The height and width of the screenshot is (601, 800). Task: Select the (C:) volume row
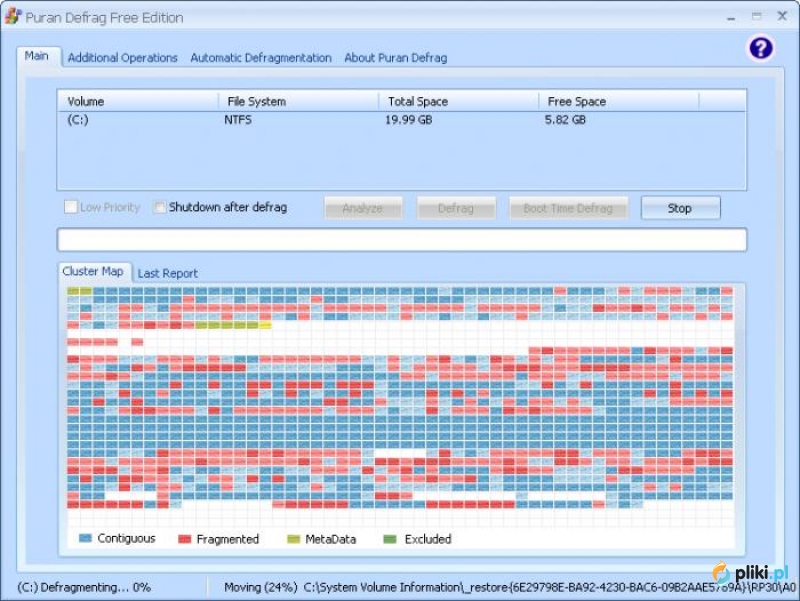[402, 120]
